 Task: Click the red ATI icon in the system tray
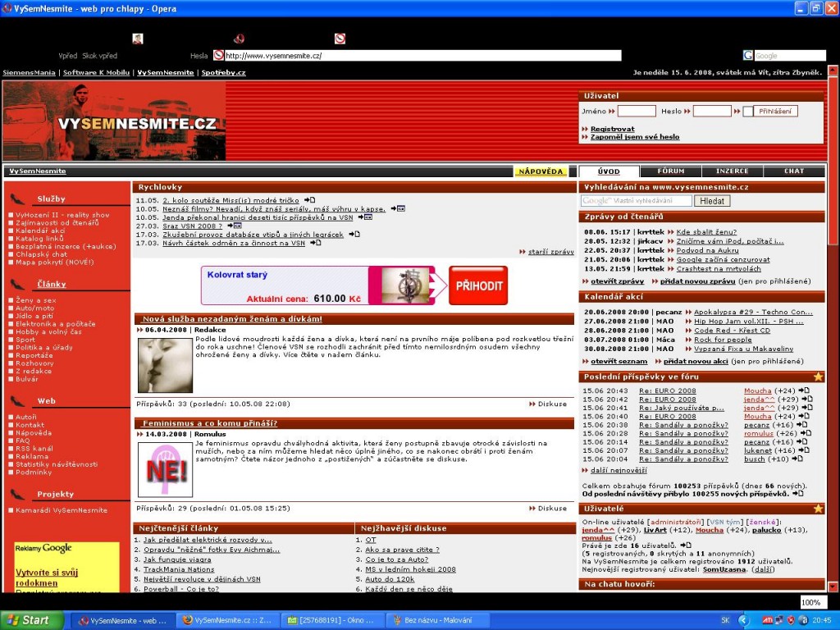tap(767, 620)
